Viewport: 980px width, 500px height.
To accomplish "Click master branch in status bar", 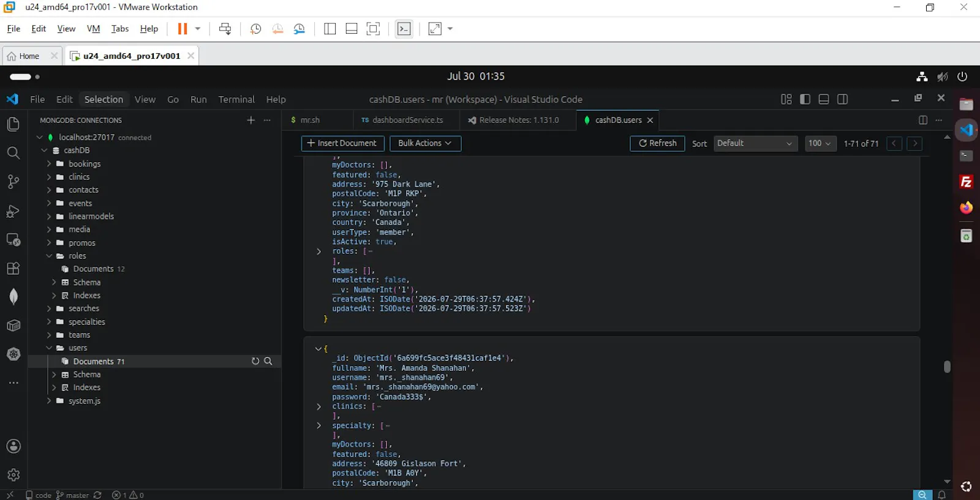I will 73,495.
